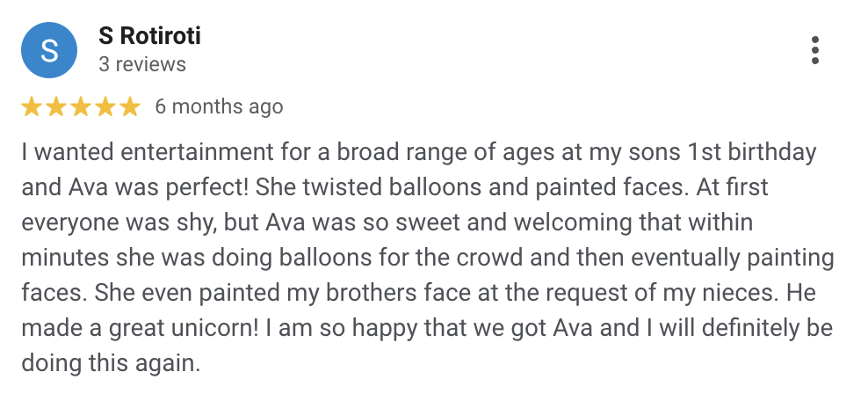
Task: Click the second yellow rating star
Action: tap(56, 107)
